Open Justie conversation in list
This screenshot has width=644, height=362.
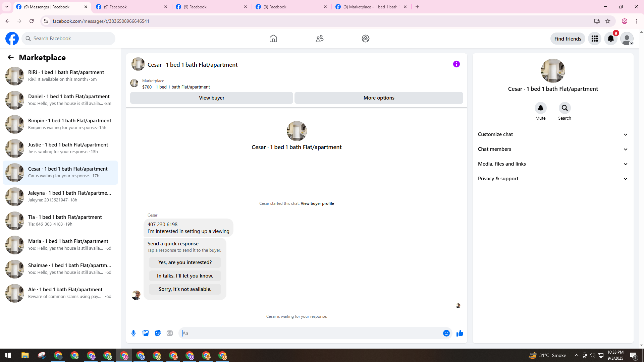point(60,148)
